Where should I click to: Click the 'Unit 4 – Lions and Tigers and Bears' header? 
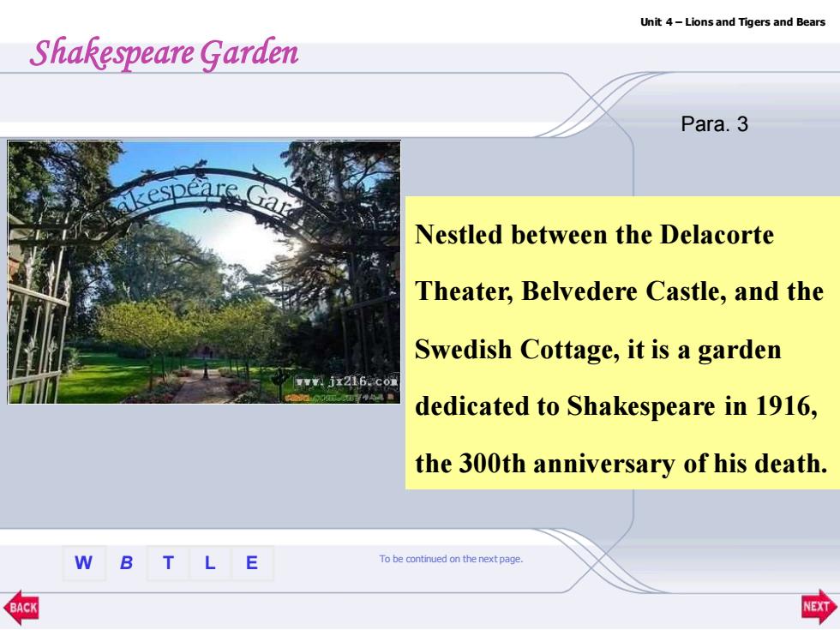733,22
